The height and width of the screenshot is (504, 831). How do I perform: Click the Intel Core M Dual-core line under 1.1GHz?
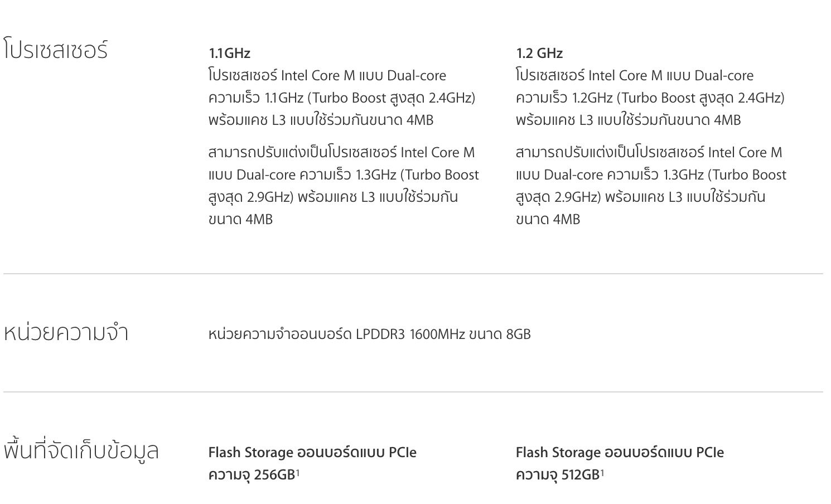327,75
